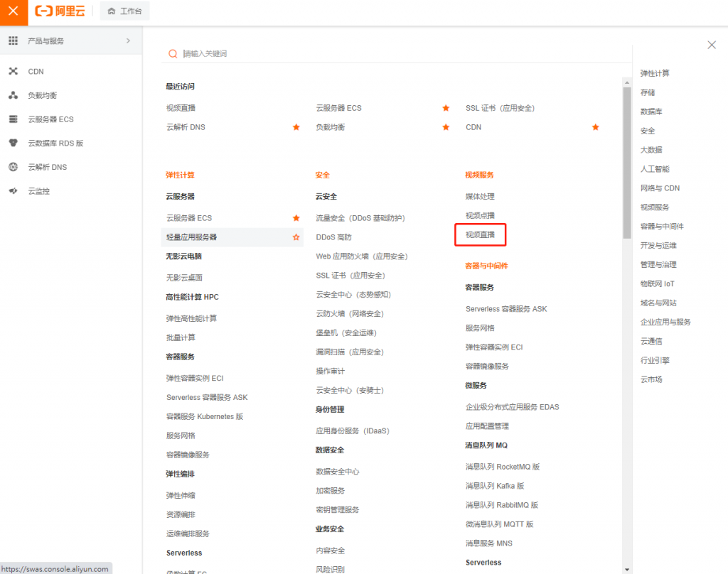Viewport: 728px width, 574px height.
Task: Open SSL 证书 (应用安全) in recent visits
Action: 500,108
